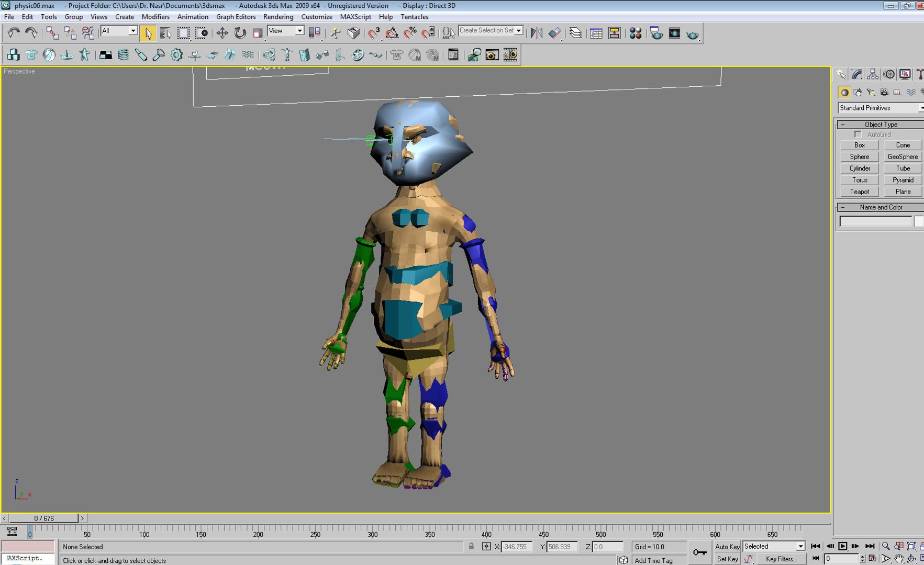This screenshot has width=924, height=565.
Task: Toggle the Selection Lock padlock
Action: [x=471, y=546]
